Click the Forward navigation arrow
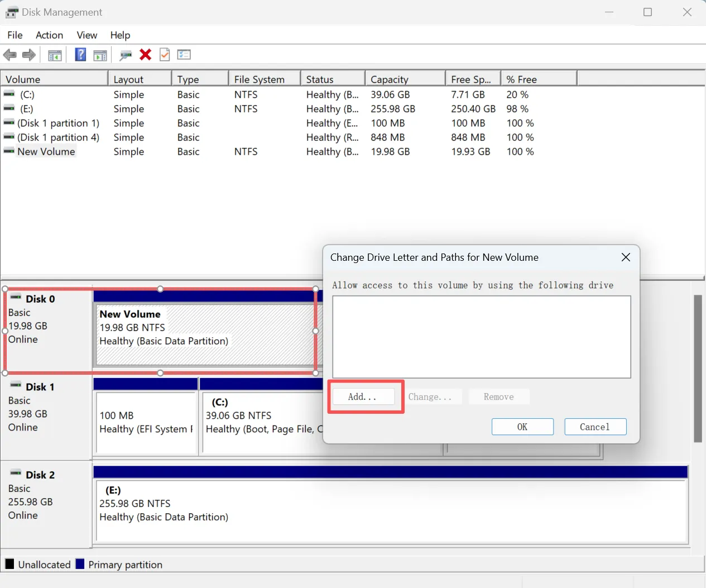 coord(28,54)
